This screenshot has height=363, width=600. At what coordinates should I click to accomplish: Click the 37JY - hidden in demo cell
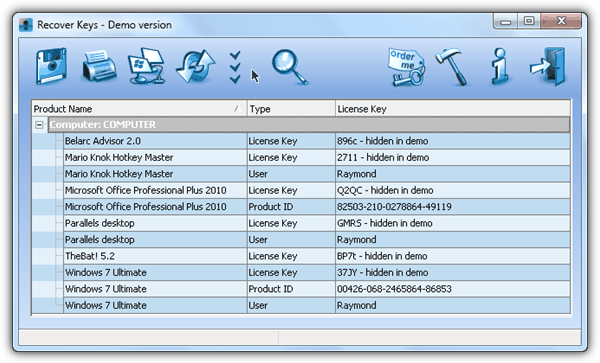[x=453, y=272]
